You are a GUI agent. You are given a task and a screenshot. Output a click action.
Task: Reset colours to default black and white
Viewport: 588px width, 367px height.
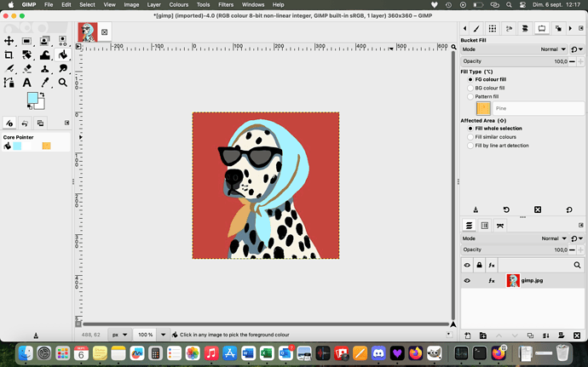click(x=29, y=107)
